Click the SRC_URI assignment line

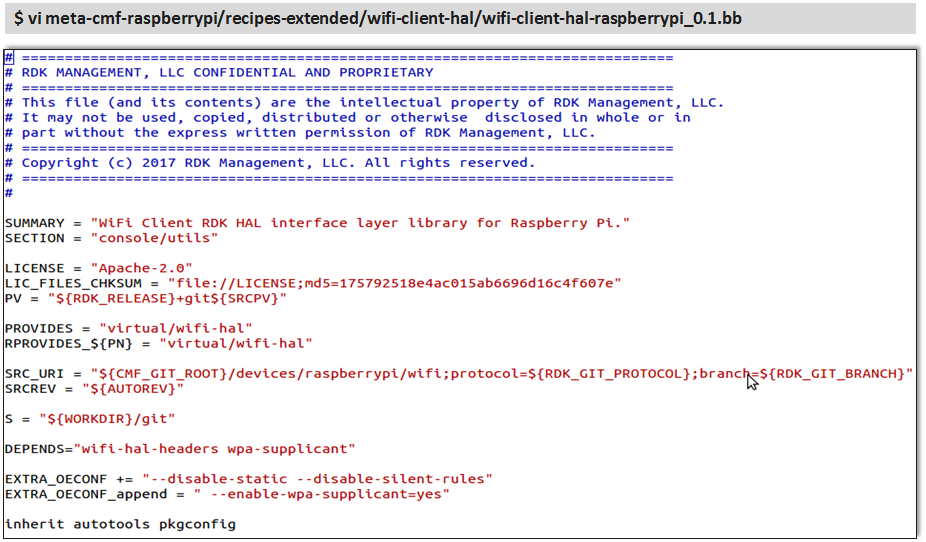point(459,374)
